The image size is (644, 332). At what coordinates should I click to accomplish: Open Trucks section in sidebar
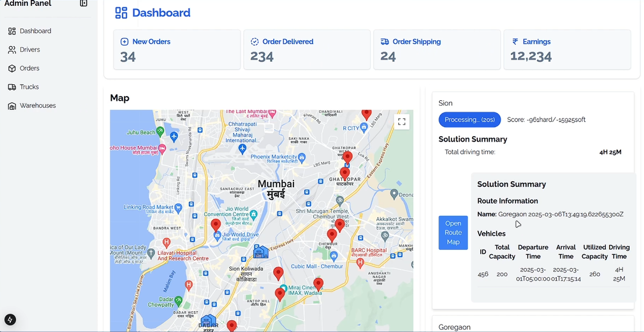click(23, 87)
